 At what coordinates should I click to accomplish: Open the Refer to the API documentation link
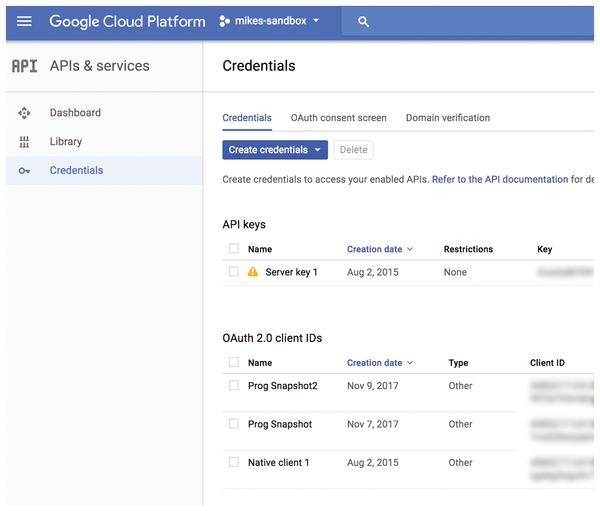click(500, 179)
